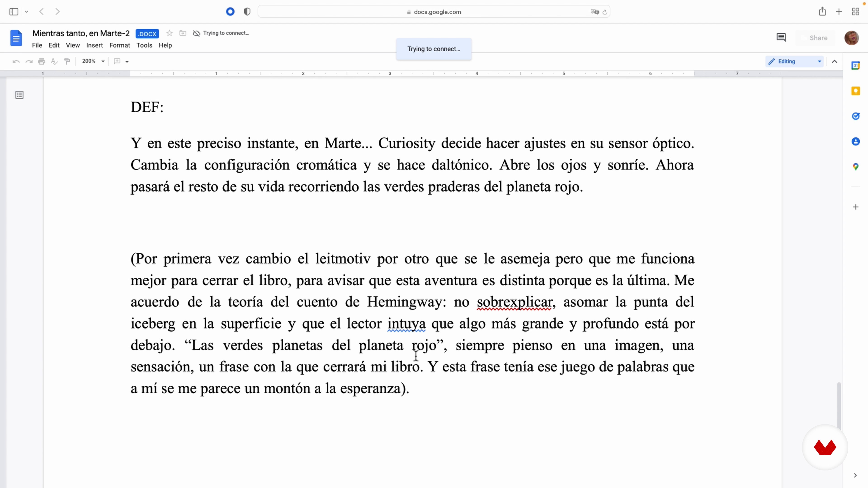Screen dimensions: 868x488
Task: Open the View menu
Action: [73, 45]
